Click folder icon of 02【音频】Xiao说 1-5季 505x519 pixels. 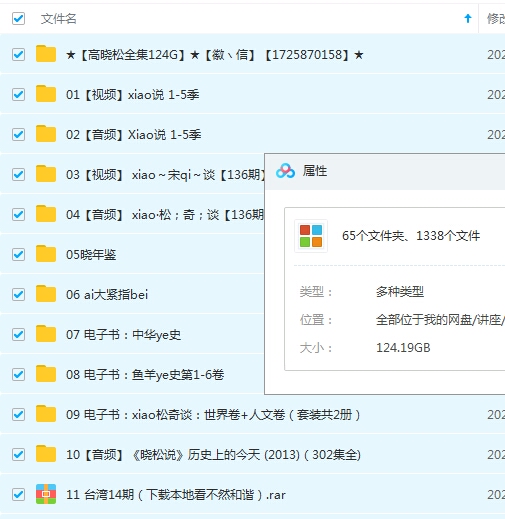[x=46, y=134]
